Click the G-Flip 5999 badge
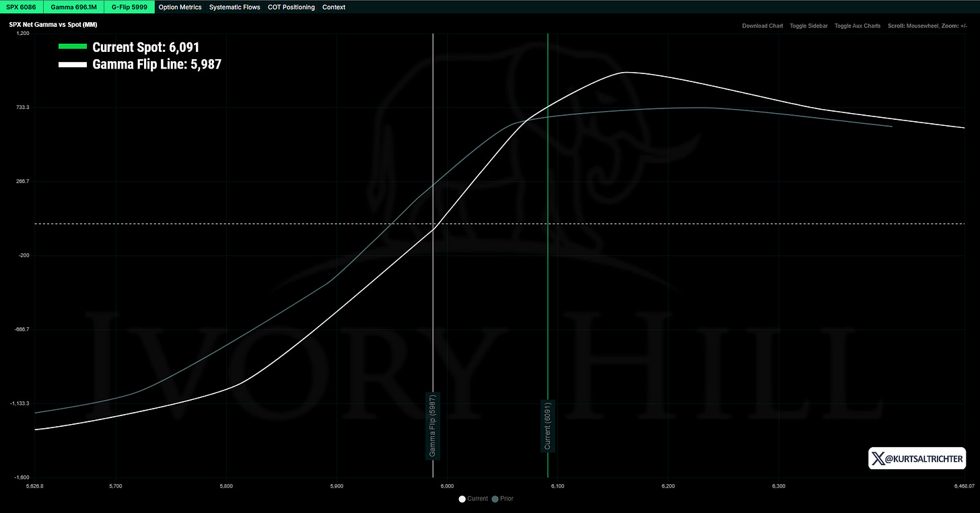This screenshot has width=980, height=513. [x=129, y=7]
